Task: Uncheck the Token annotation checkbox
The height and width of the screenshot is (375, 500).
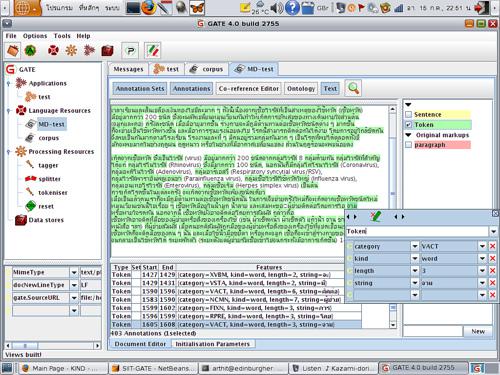Action: (x=408, y=125)
